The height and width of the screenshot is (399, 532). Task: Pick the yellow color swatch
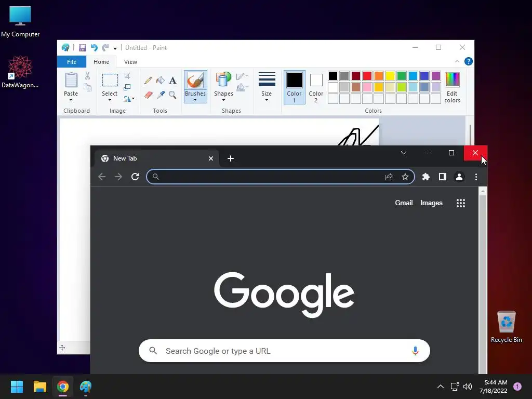(x=390, y=76)
